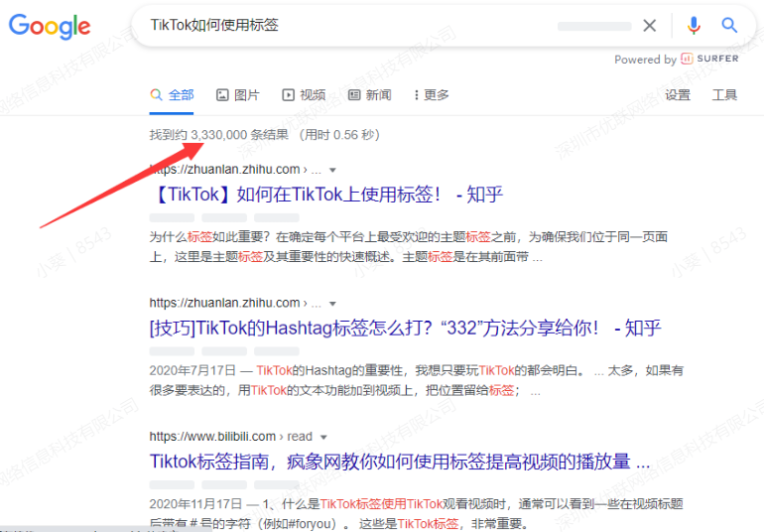Image resolution: width=764 pixels, height=532 pixels.
Task: Expand dropdown arrow beside second zhihu URL
Action: (x=332, y=304)
